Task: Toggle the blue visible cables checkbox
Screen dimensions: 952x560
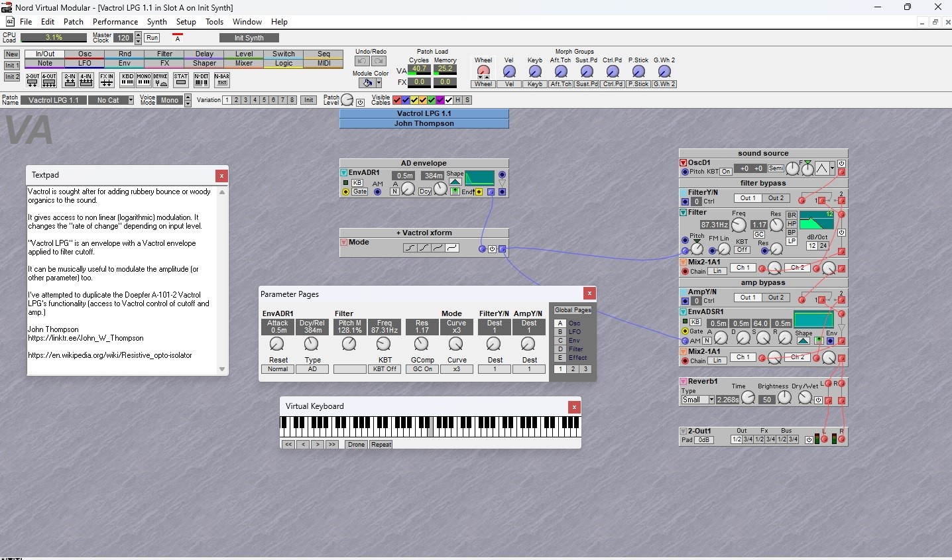Action: (406, 100)
